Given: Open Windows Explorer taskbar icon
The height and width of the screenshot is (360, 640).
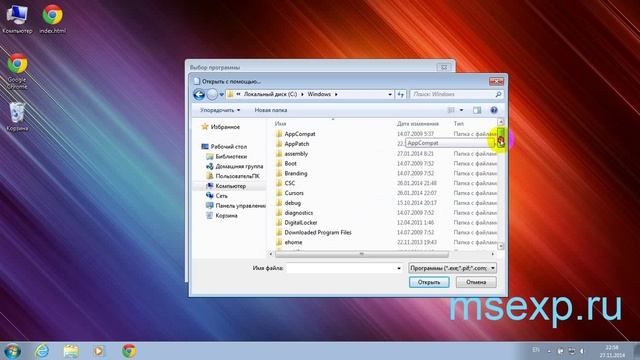Looking at the screenshot, I should click(71, 351).
